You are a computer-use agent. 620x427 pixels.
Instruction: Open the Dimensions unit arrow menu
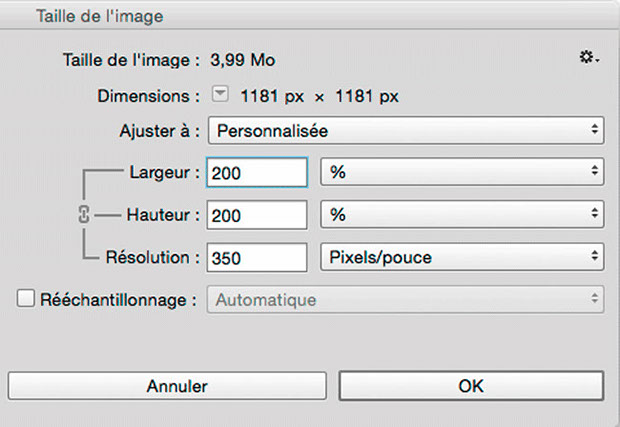pos(220,95)
